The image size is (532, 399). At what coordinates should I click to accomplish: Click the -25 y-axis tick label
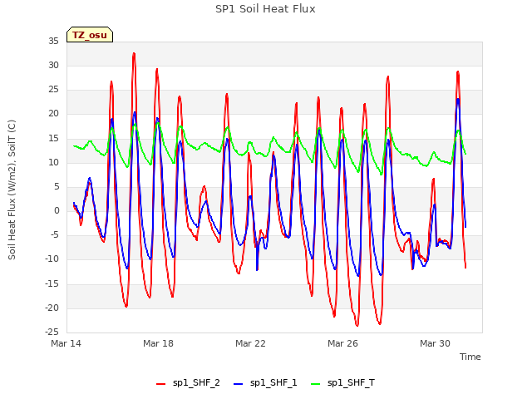[x=52, y=332]
